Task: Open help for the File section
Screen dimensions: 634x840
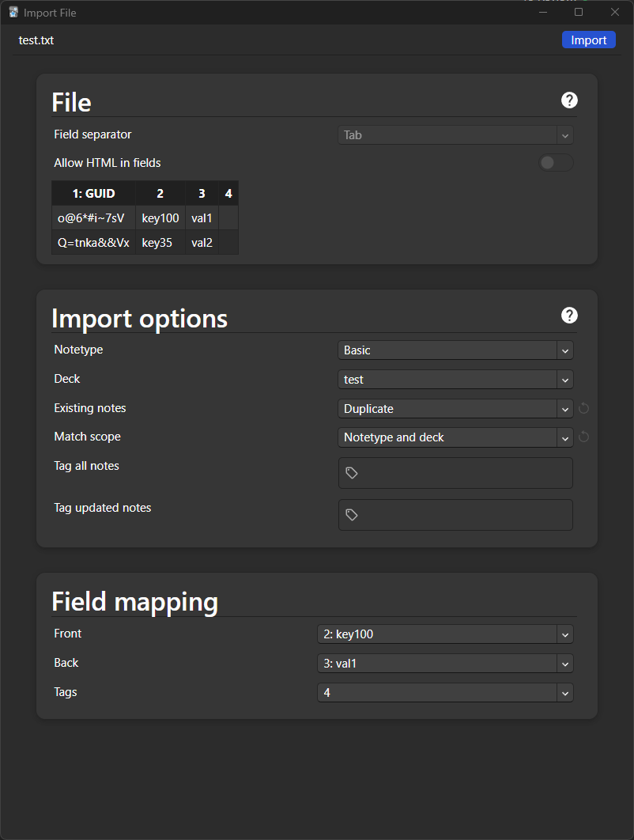Action: [569, 100]
